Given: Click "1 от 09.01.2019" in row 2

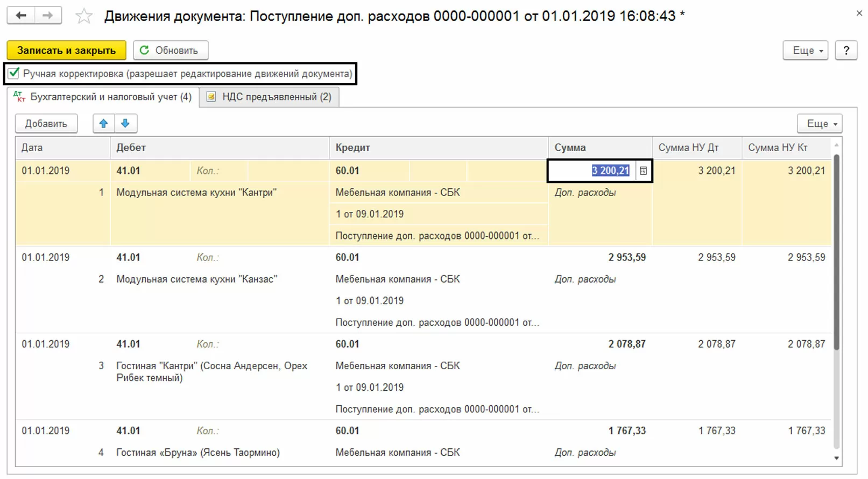Looking at the screenshot, I should pyautogui.click(x=370, y=301).
